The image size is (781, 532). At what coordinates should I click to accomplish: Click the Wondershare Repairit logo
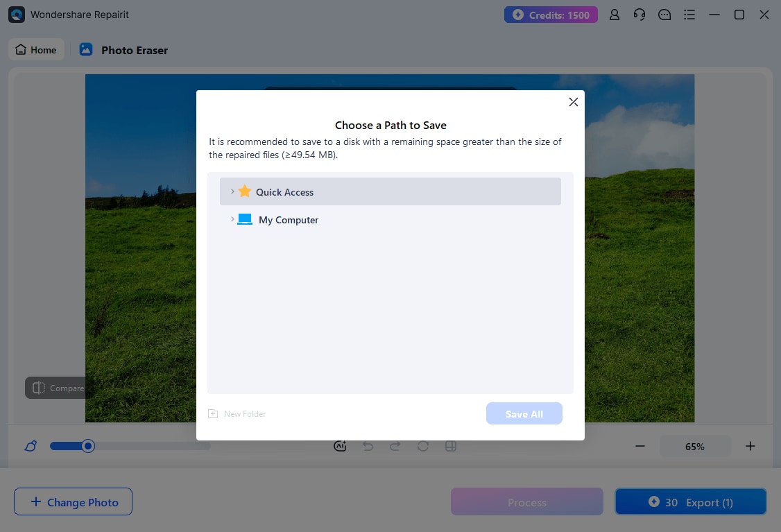pos(17,15)
